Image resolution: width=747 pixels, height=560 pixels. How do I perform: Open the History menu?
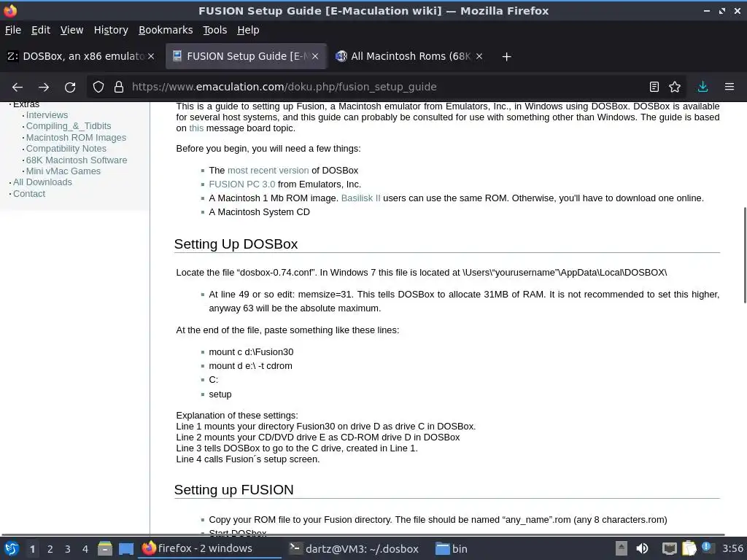111,30
